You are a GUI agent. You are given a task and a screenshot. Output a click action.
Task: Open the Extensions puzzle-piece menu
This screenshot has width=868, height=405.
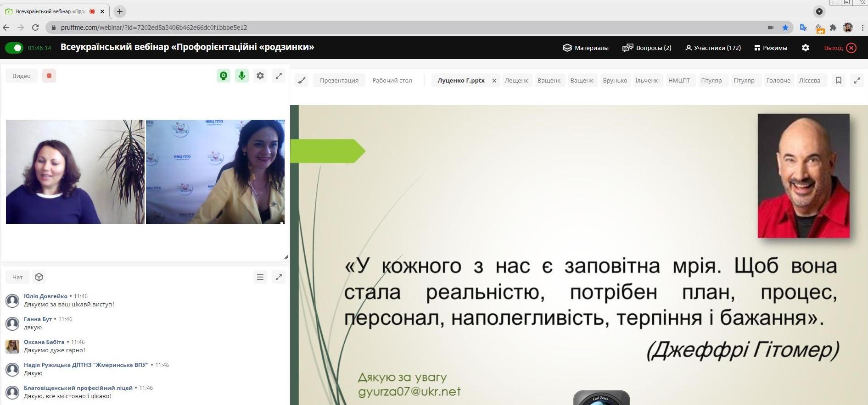coord(833,28)
